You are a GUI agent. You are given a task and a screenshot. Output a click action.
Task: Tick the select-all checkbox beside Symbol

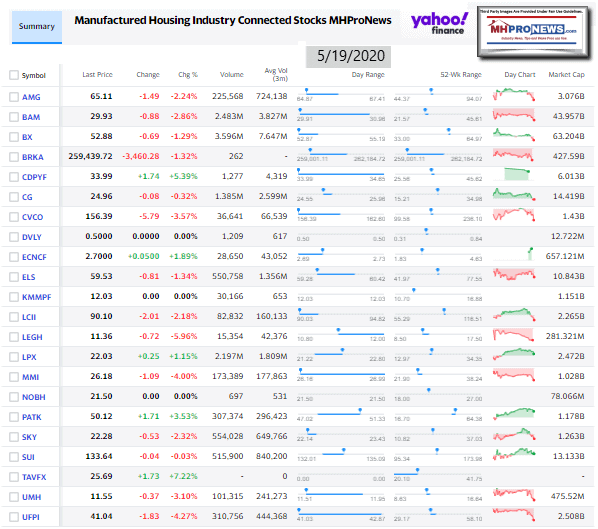click(x=14, y=75)
